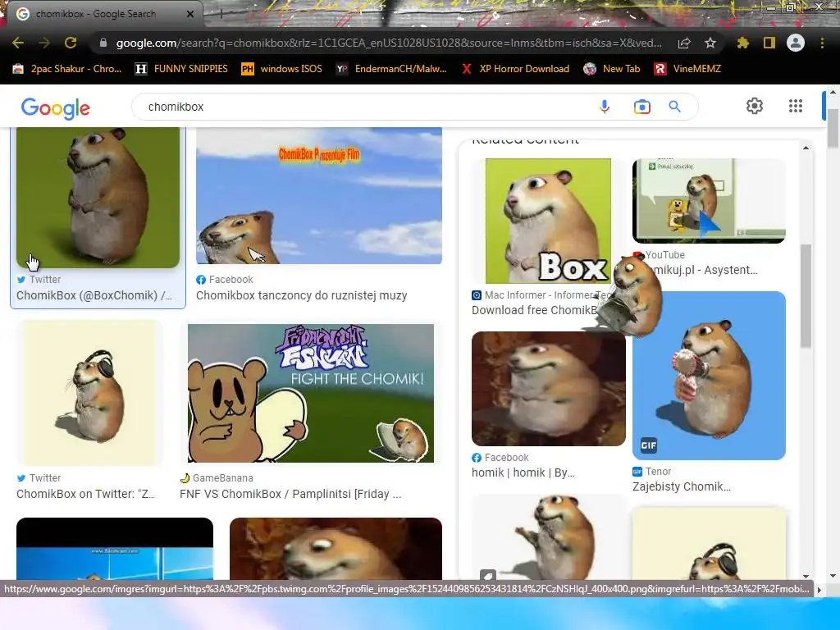Click the chomikbox search input field

point(364,107)
